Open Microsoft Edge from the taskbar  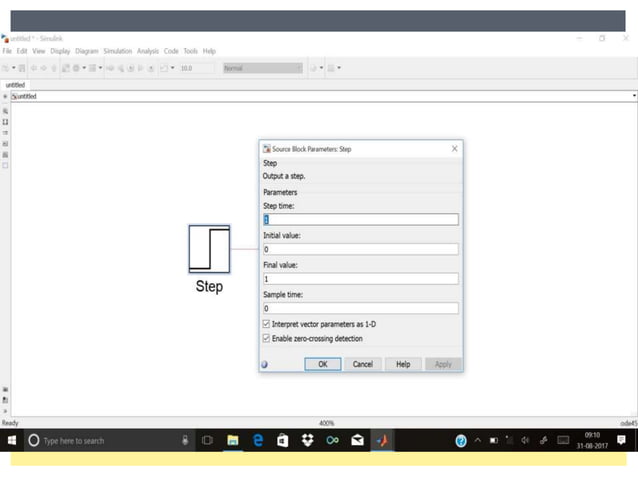click(x=258, y=441)
